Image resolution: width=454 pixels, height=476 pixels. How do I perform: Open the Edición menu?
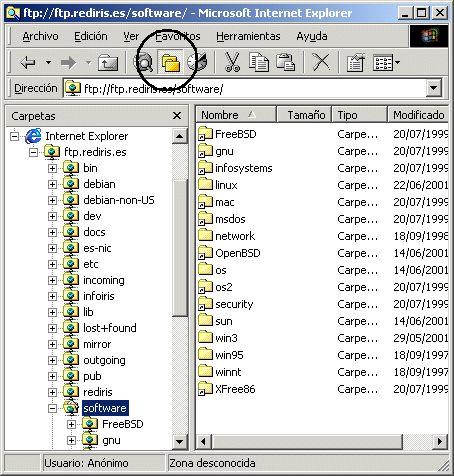91,36
